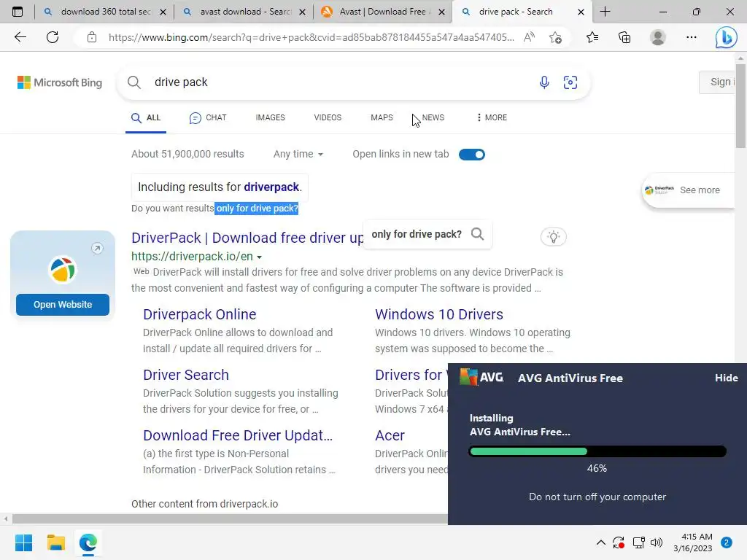Click the horizontal page scrollbar

229,518
